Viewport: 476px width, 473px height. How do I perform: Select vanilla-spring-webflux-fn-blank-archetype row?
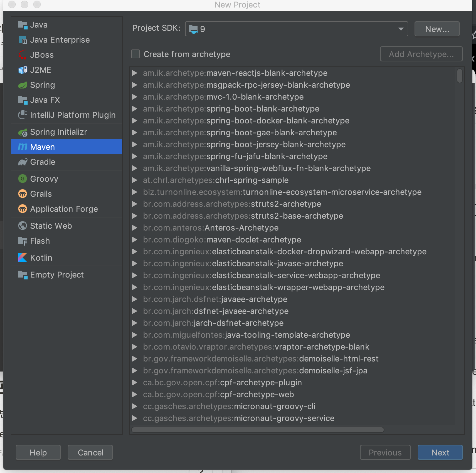point(293,168)
